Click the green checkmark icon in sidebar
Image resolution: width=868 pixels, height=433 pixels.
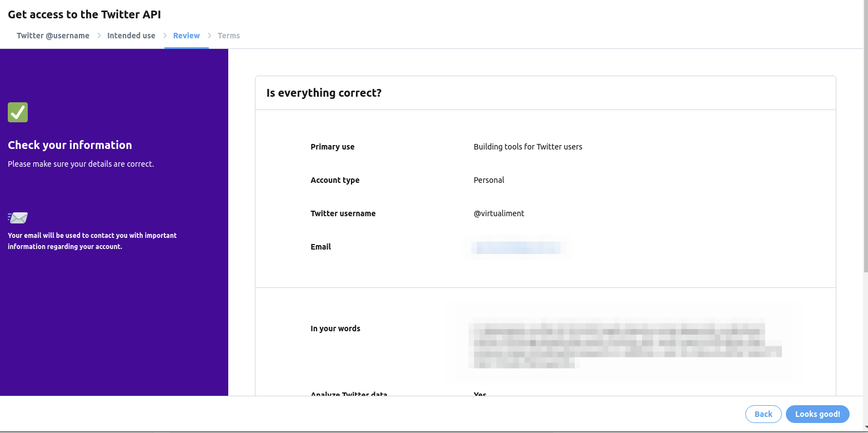(x=17, y=112)
